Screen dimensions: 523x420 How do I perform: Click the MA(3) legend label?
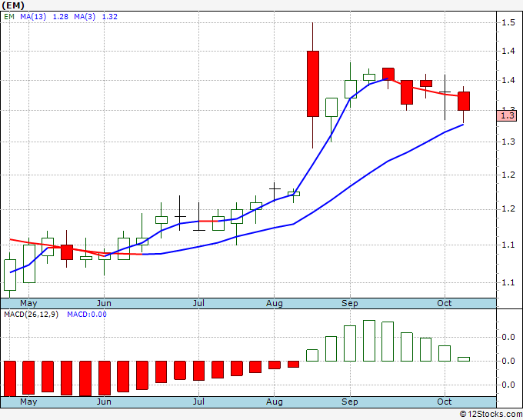85,16
